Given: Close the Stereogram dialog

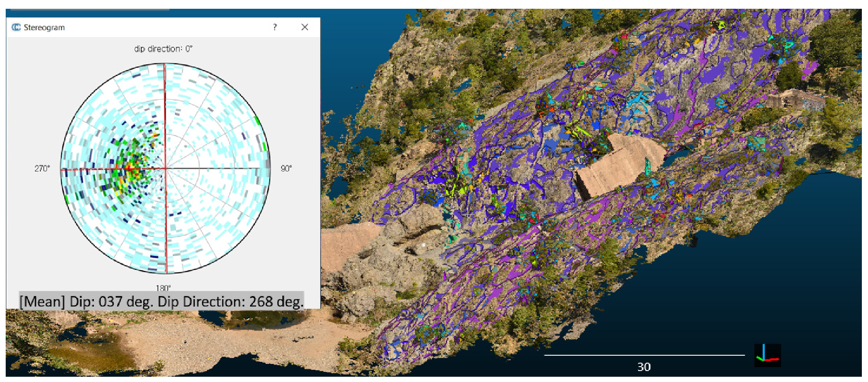Looking at the screenshot, I should coord(305,27).
